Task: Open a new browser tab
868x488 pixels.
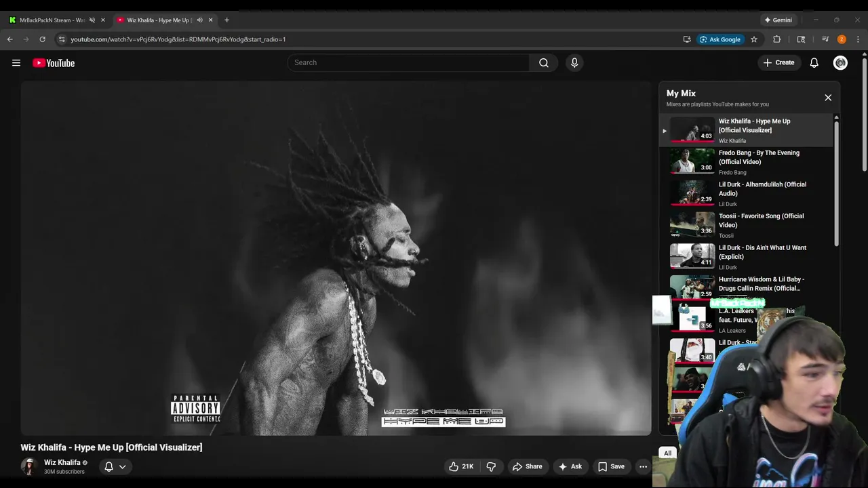Action: click(x=226, y=20)
